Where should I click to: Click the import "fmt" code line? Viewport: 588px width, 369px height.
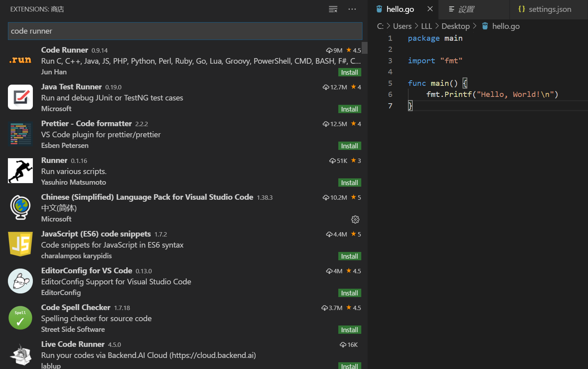(x=435, y=61)
